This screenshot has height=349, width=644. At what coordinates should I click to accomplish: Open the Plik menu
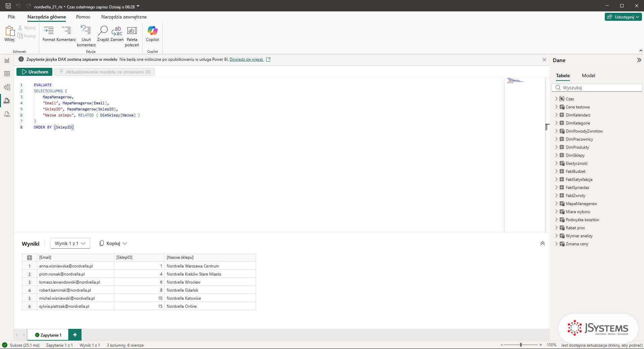[x=11, y=17]
